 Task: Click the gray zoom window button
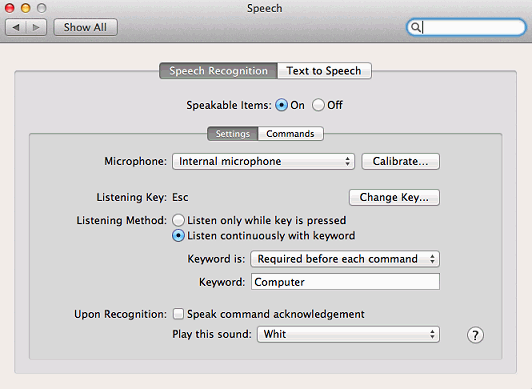click(41, 8)
